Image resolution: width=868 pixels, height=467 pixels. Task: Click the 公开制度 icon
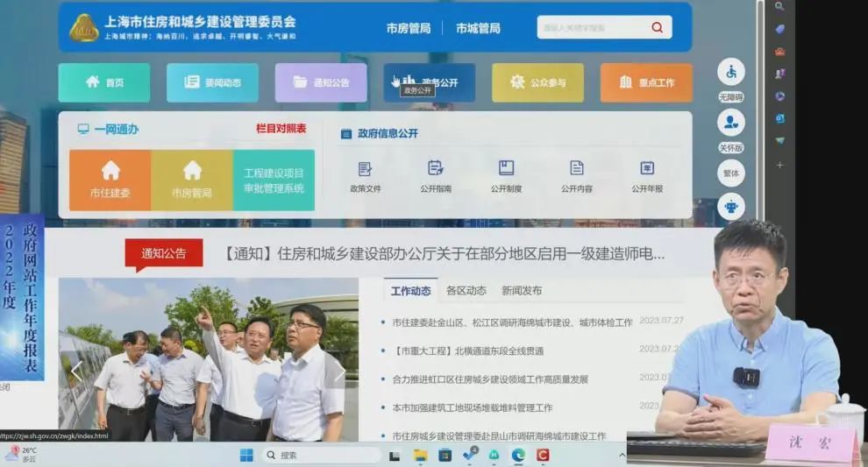[x=506, y=168]
